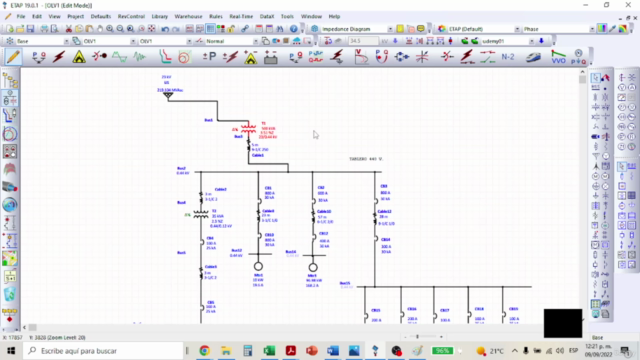Open the Tools menu
640x360 pixels.
pyautogui.click(x=287, y=16)
